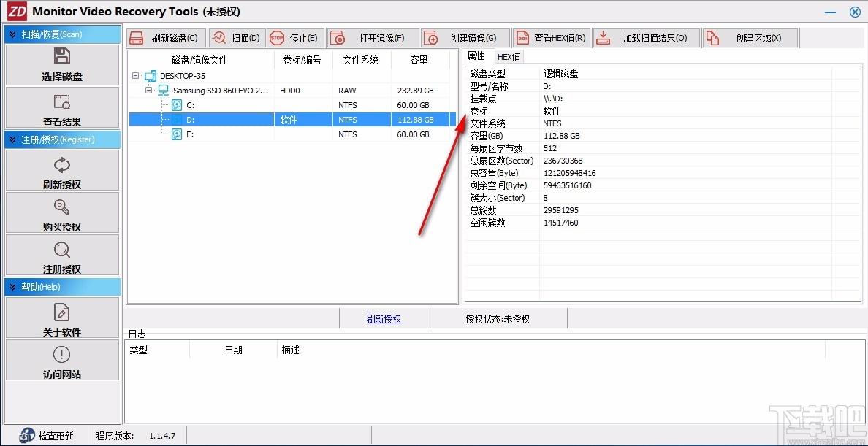The height and width of the screenshot is (446, 868).
Task: Minimize the Monitor Video Recovery Tools window
Action: (x=830, y=12)
